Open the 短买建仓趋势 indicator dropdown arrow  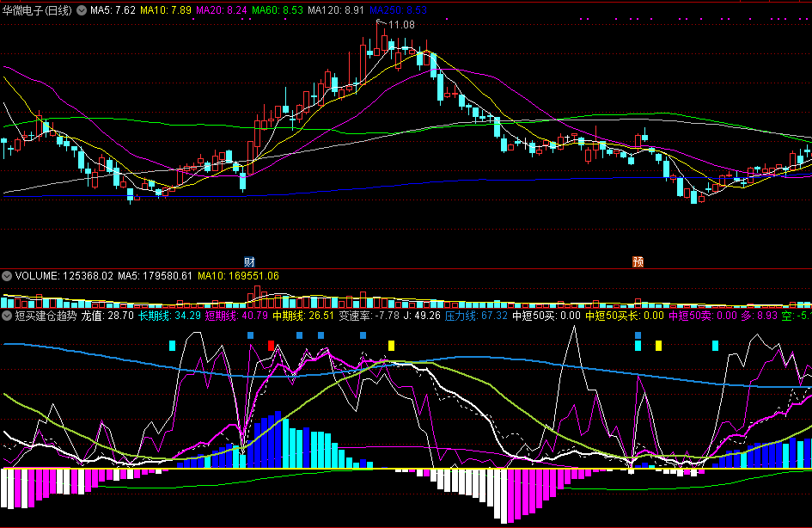coord(7,316)
